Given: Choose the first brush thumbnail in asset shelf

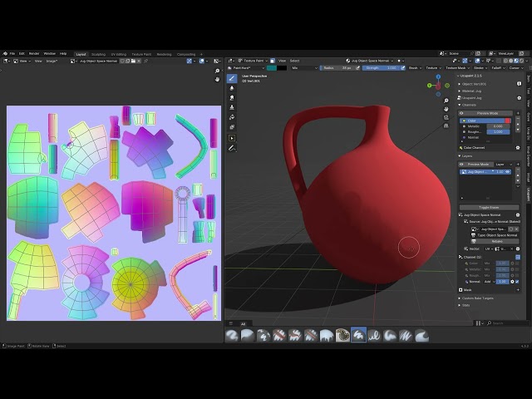Looking at the screenshot, I should (x=232, y=335).
